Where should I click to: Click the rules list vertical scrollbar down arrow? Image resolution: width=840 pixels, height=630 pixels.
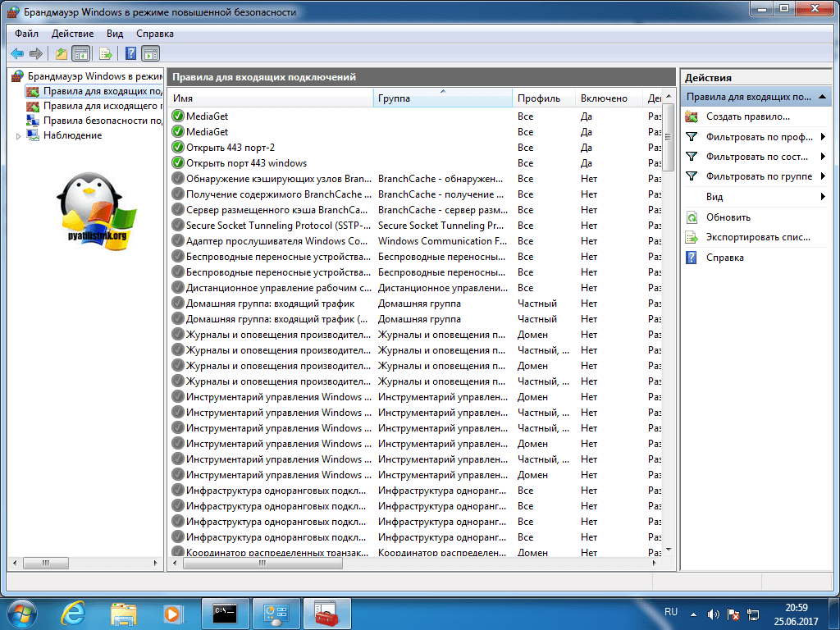click(x=668, y=549)
